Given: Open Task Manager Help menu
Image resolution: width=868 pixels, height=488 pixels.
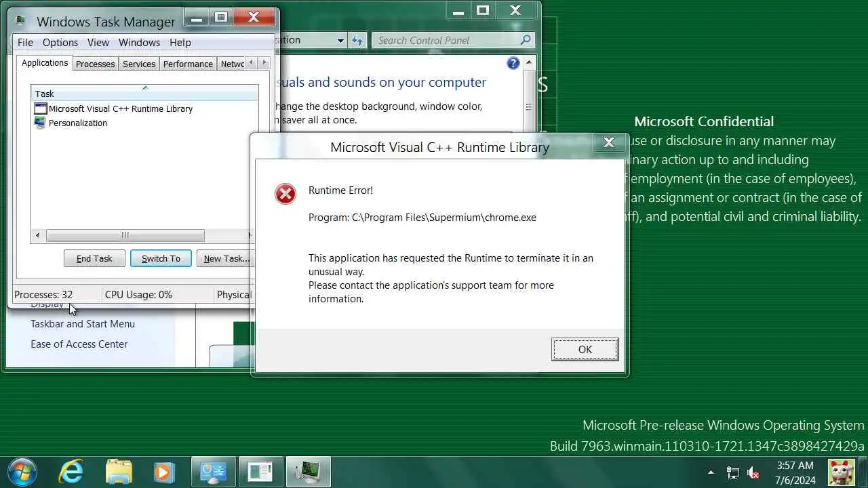Looking at the screenshot, I should point(180,42).
